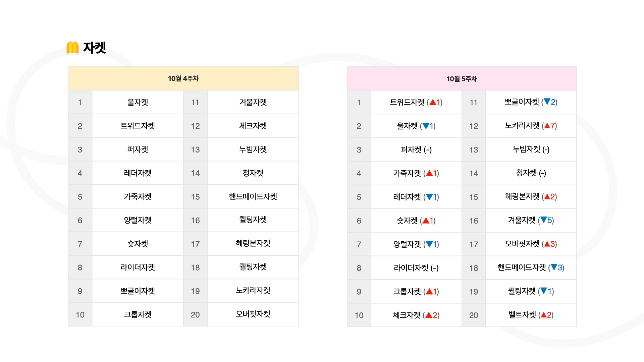Click the yellow jacket icon beside 자켓

coord(72,48)
